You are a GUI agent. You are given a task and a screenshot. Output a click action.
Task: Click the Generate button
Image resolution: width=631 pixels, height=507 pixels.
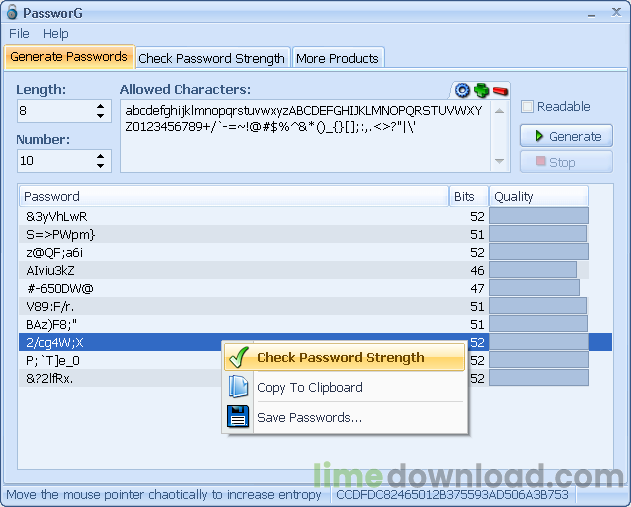point(566,136)
